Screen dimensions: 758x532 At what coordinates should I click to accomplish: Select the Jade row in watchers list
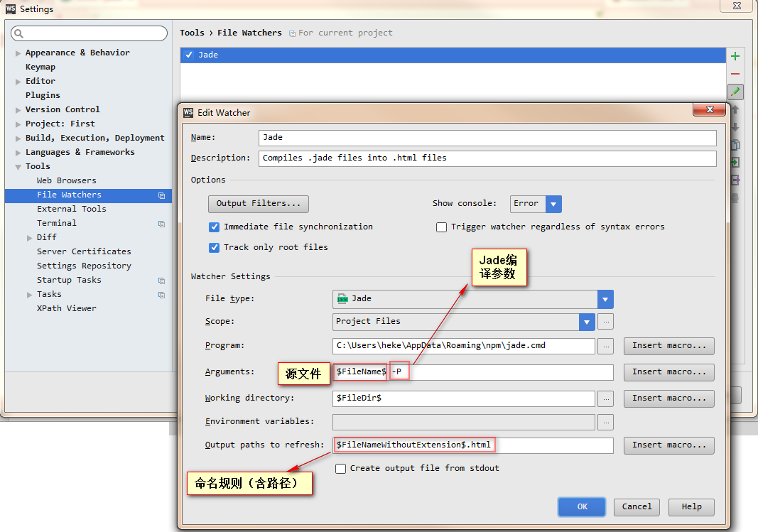click(x=453, y=55)
